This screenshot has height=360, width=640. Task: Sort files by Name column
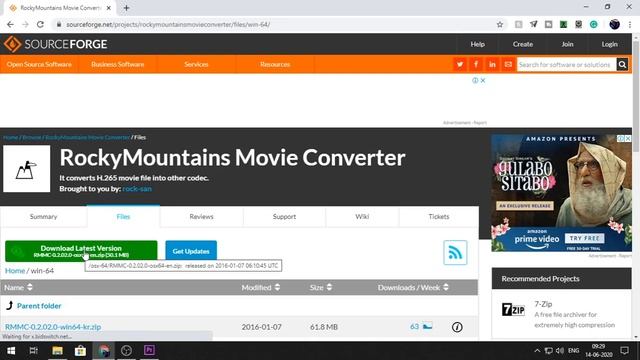click(x=18, y=287)
